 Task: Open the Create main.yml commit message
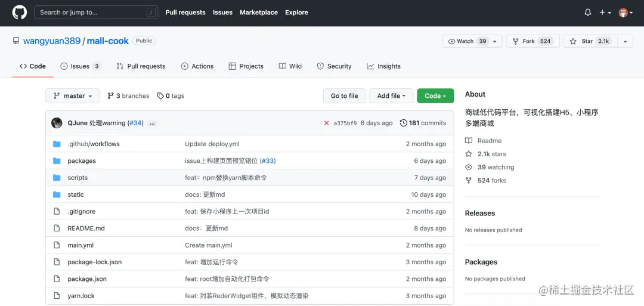209,245
